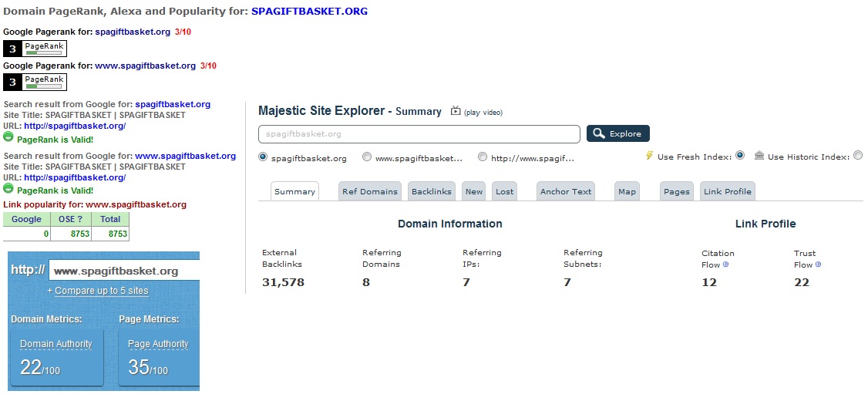The height and width of the screenshot is (401, 868).
Task: Open spagiftbasket.org Pagerank link
Action: click(133, 32)
